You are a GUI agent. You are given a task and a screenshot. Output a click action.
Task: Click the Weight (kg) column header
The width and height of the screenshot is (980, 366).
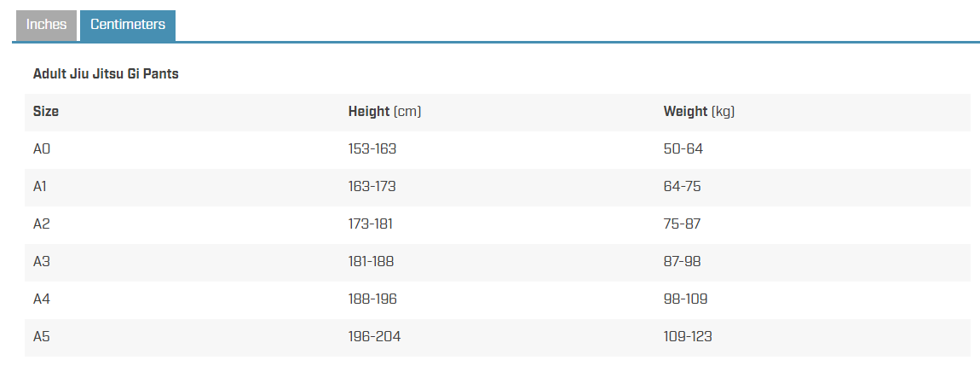(699, 112)
